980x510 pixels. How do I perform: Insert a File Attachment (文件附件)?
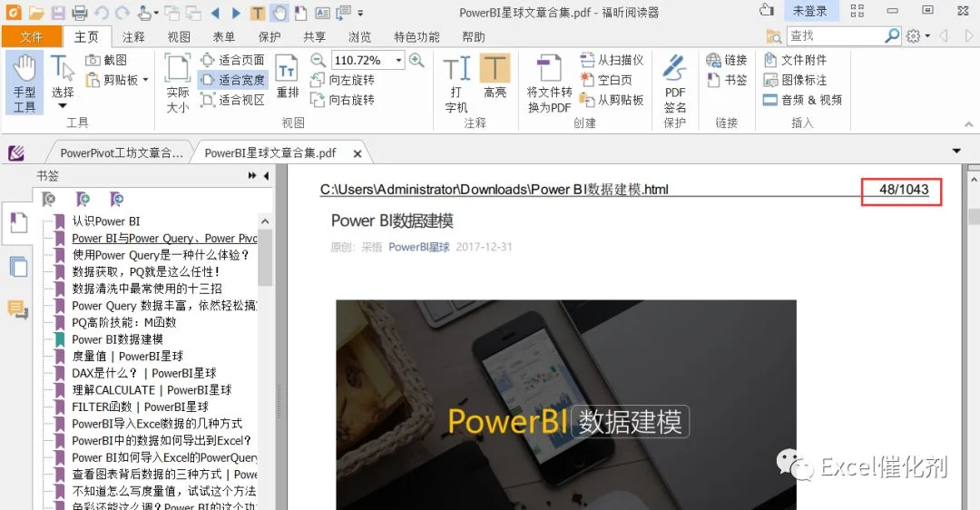795,60
